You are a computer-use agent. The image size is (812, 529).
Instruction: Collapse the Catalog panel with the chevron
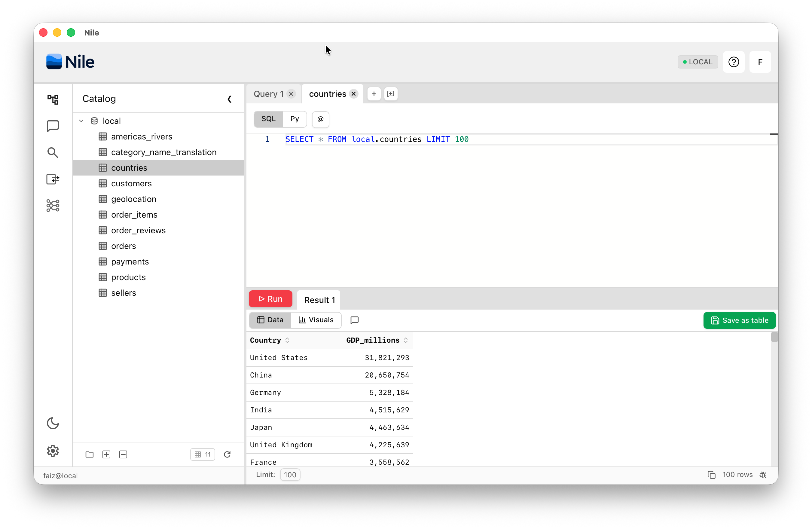pos(229,99)
